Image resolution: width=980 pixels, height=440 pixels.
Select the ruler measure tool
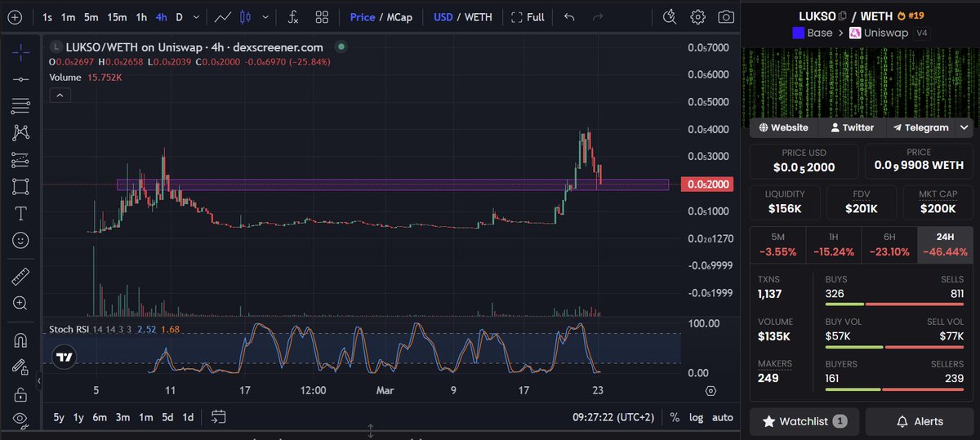pyautogui.click(x=21, y=277)
